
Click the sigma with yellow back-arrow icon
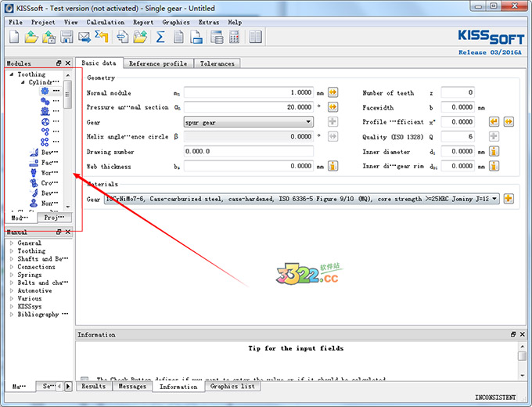pyautogui.click(x=102, y=36)
